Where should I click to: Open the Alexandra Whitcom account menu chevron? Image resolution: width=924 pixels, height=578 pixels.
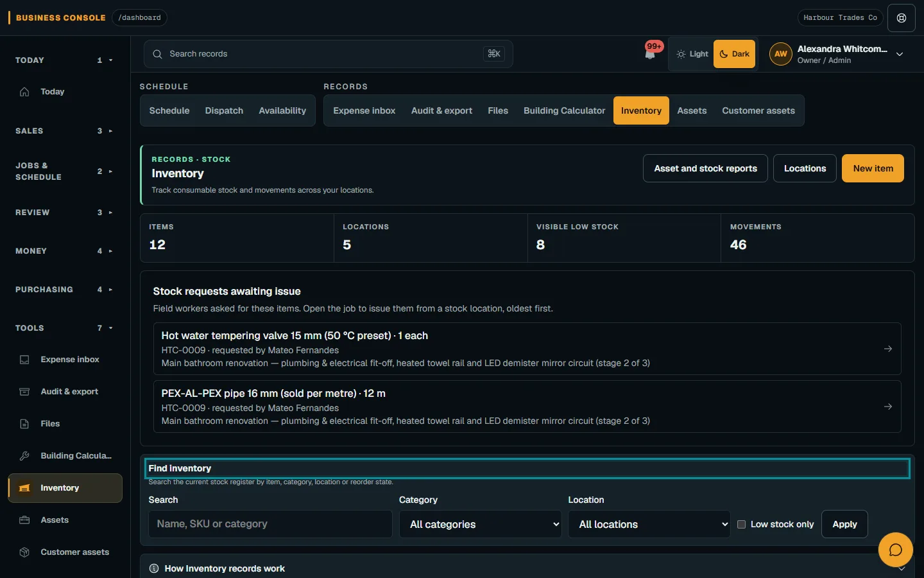click(x=900, y=55)
